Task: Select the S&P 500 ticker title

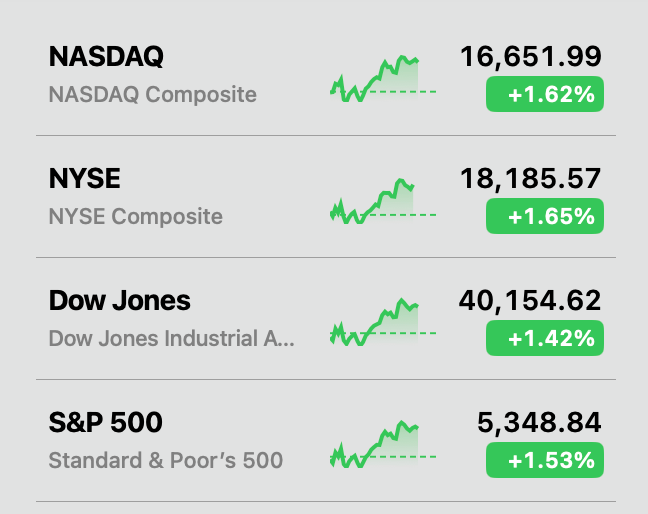Action: [x=105, y=423]
